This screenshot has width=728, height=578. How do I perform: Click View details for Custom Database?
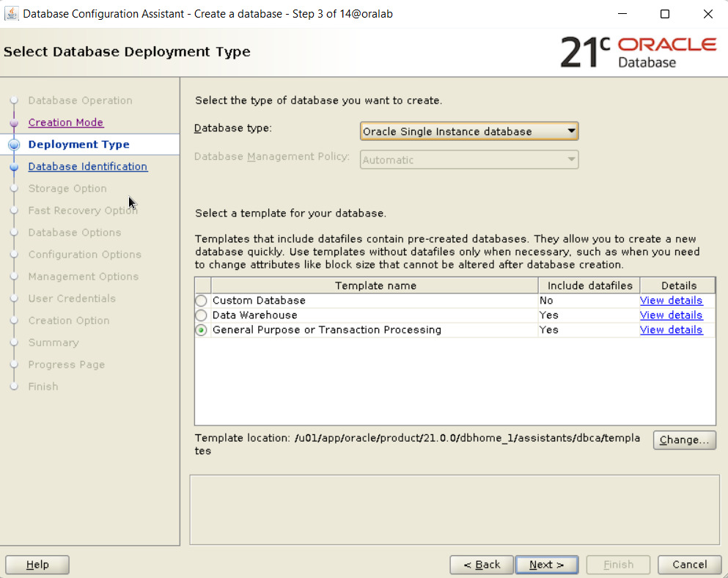[x=671, y=300]
